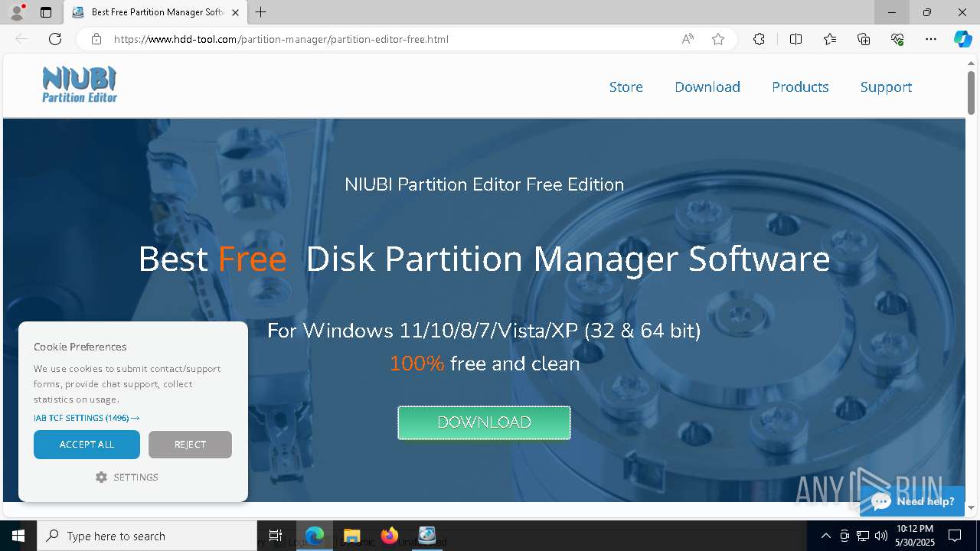Open the Favorites list icon

[x=830, y=39]
